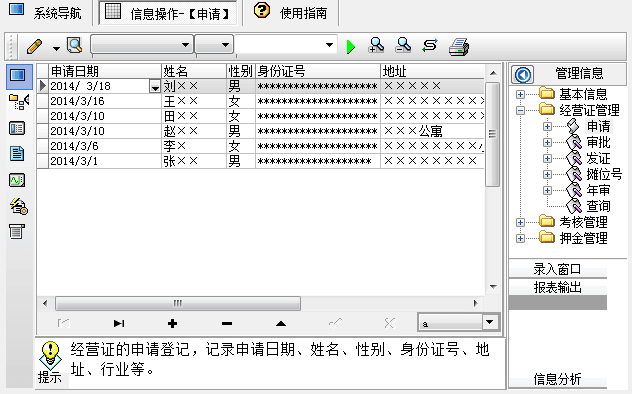Open date dropdown in 2014/3/18 cell
The image size is (632, 394).
tap(155, 87)
